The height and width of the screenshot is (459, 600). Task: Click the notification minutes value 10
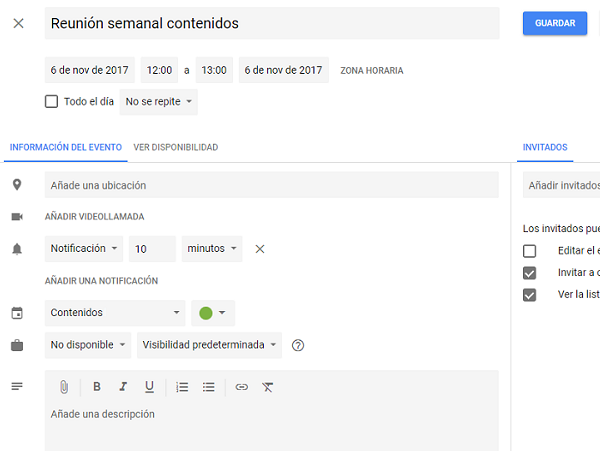pyautogui.click(x=152, y=249)
